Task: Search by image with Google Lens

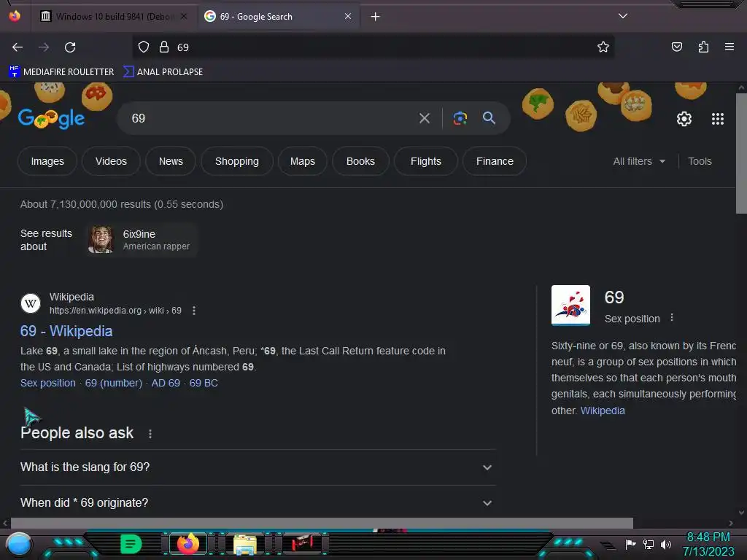Action: (x=460, y=118)
